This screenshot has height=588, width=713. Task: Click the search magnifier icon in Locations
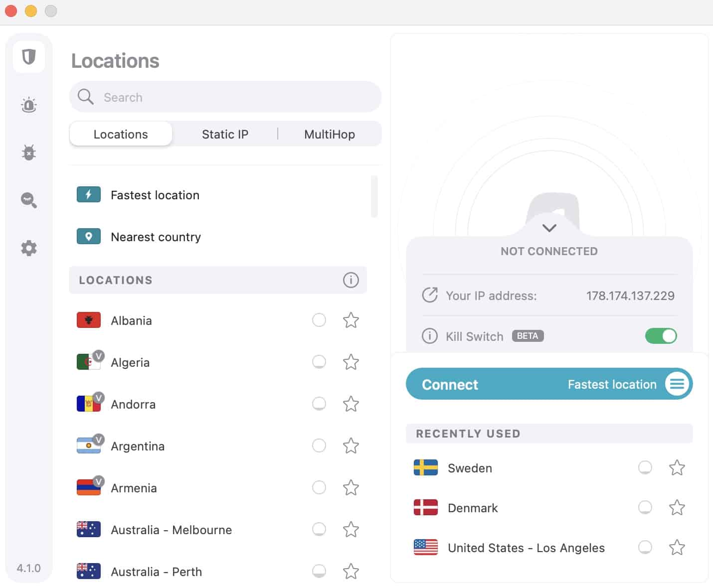[86, 97]
